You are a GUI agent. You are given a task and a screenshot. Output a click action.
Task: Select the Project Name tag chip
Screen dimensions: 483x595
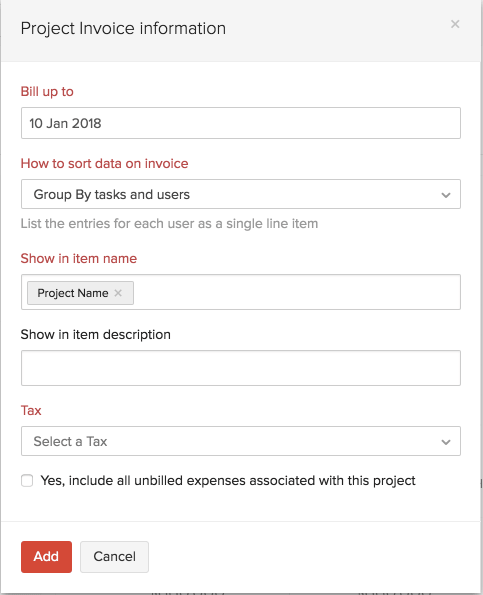(73, 293)
